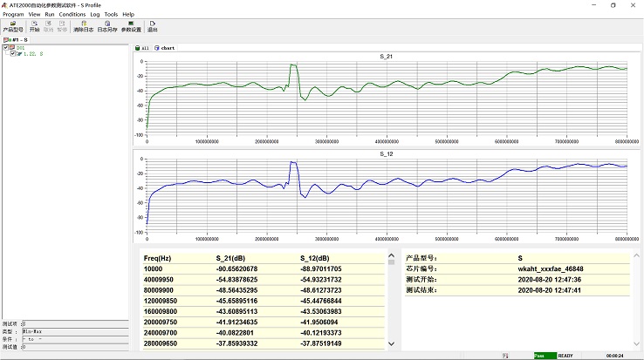Click the S_12(dB) column header
Image resolution: width=644 pixels, height=360 pixels.
tap(315, 258)
